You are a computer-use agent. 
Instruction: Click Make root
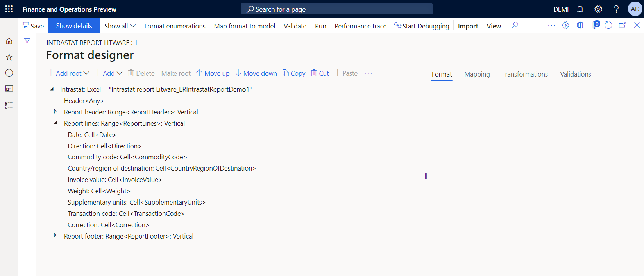tap(176, 73)
